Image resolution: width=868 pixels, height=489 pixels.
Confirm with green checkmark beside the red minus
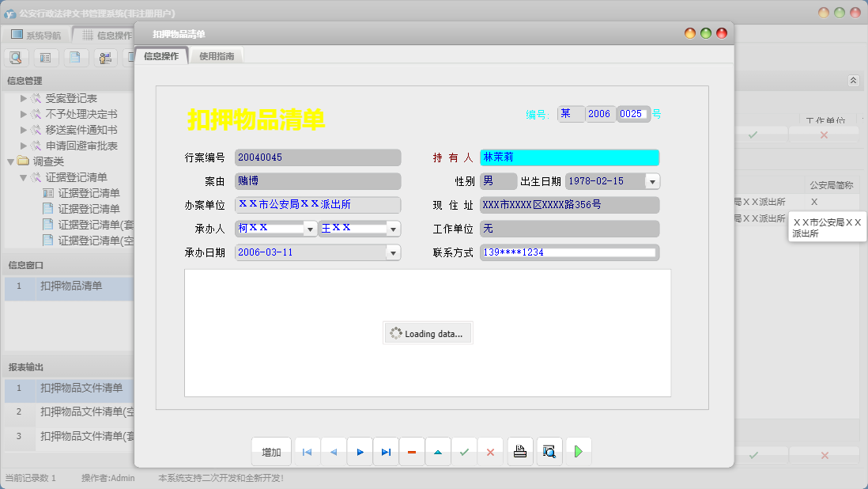click(x=464, y=452)
